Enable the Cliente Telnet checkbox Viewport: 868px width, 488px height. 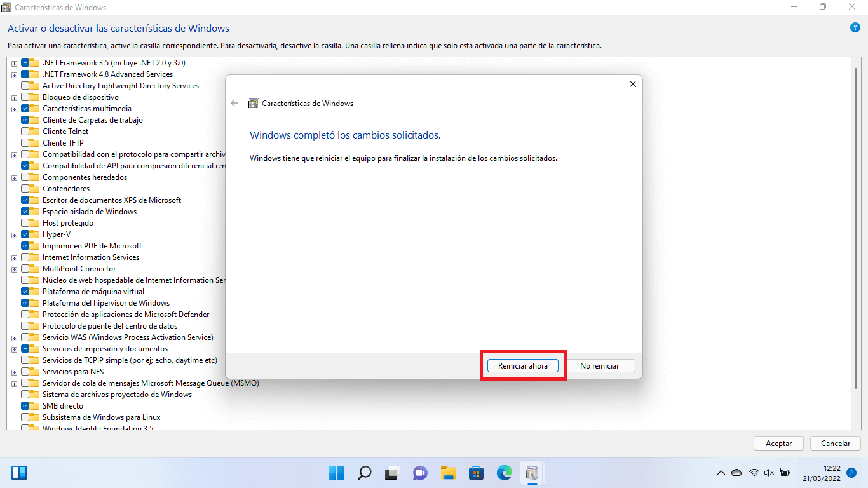25,132
